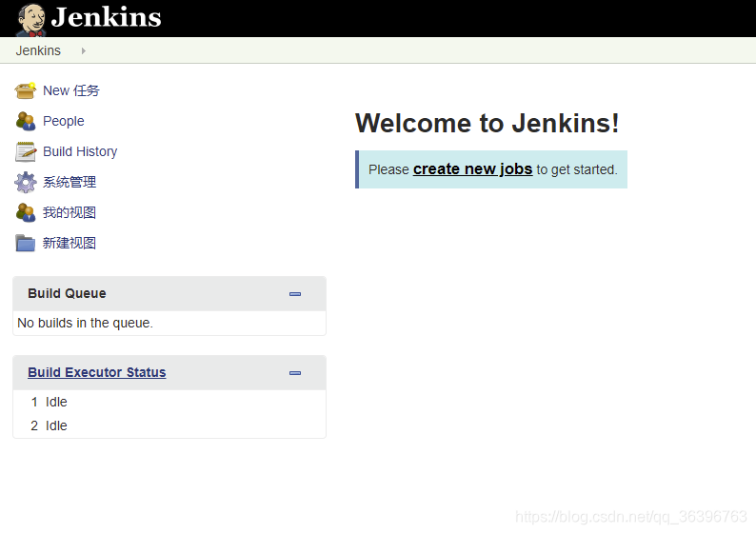The height and width of the screenshot is (534, 756).
Task: Click the New 任务 box icon
Action: (25, 90)
